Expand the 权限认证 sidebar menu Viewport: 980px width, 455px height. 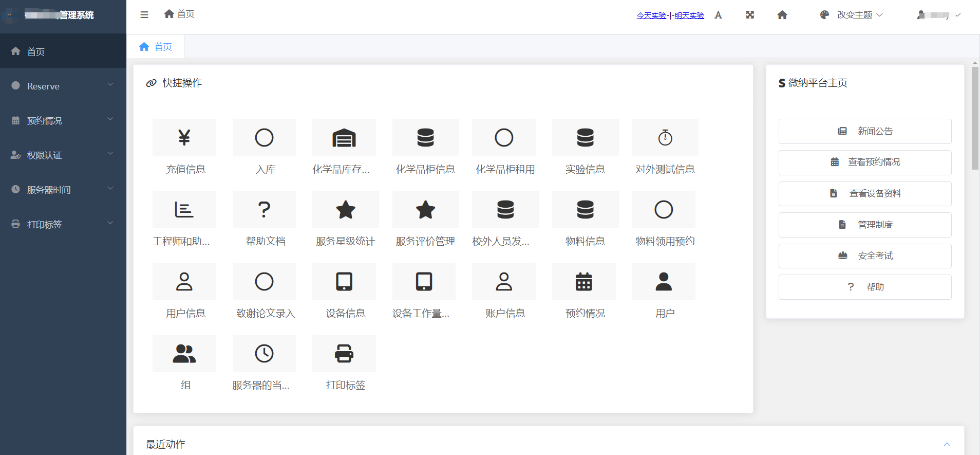coord(63,155)
